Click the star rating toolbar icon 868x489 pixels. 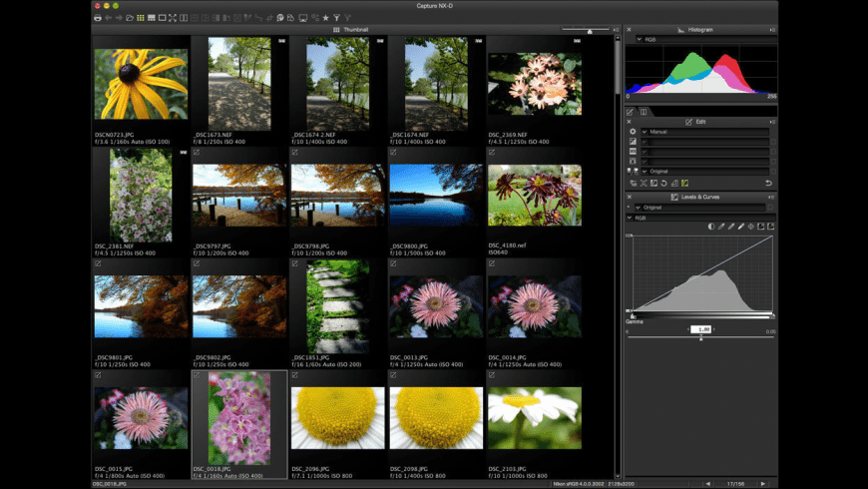tap(325, 18)
